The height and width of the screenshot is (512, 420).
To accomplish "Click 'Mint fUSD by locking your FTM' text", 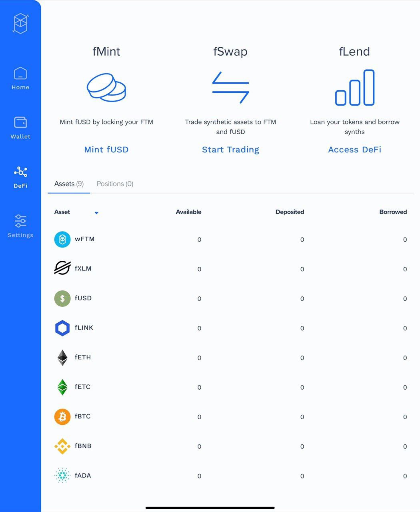I will (x=106, y=122).
